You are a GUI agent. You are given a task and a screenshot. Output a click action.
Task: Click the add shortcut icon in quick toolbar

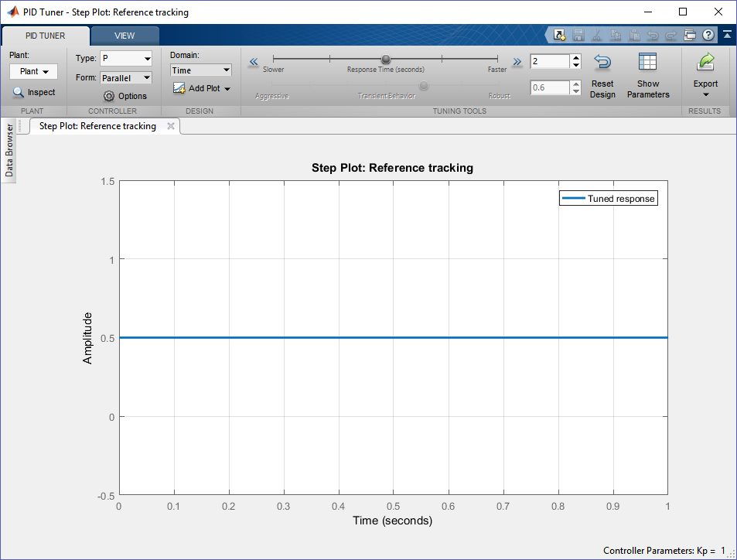pyautogui.click(x=559, y=35)
